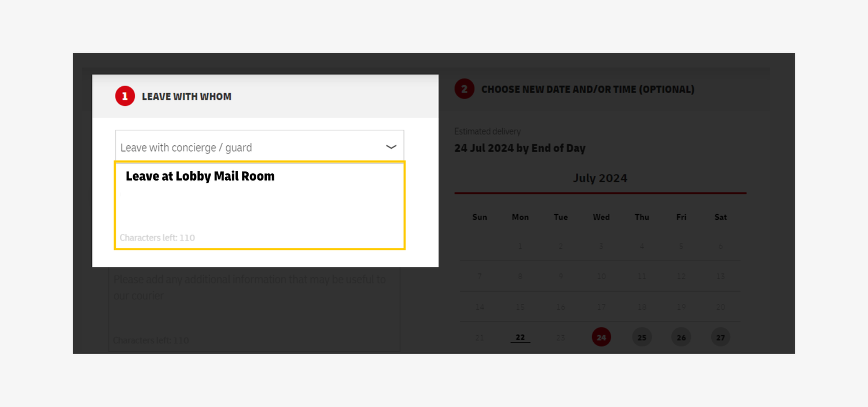
Task: Click the 'Sat' weekday column header
Action: (x=720, y=217)
